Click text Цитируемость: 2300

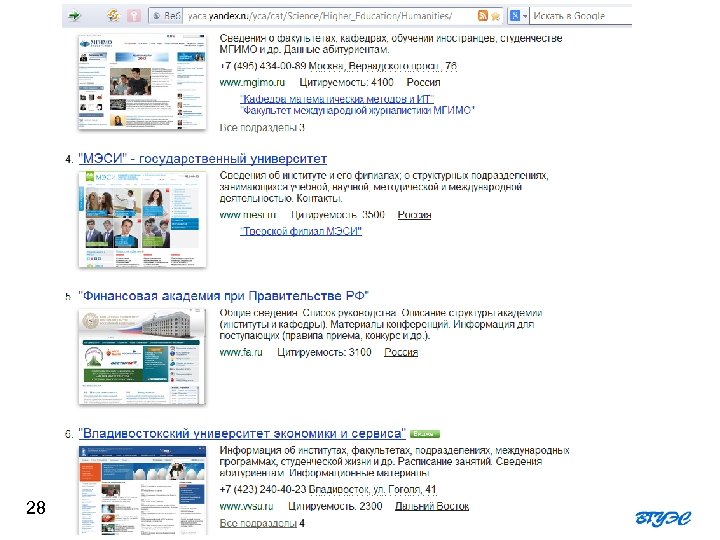pos(335,506)
